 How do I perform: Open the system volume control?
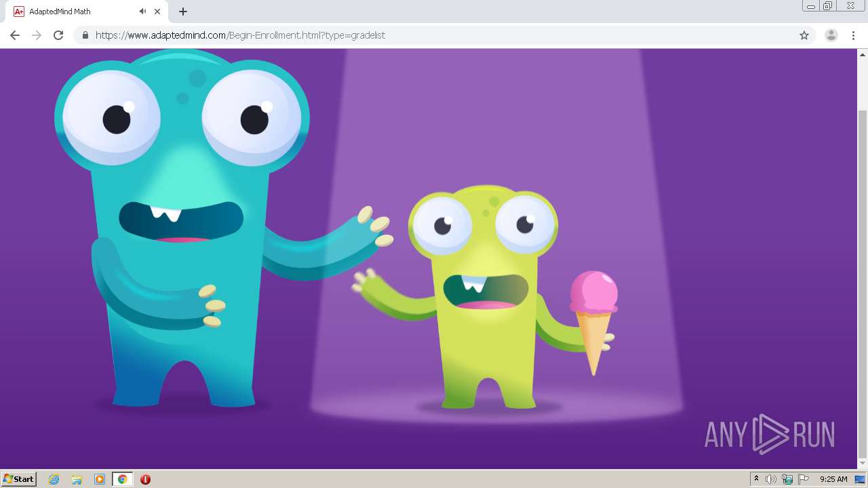[x=770, y=479]
